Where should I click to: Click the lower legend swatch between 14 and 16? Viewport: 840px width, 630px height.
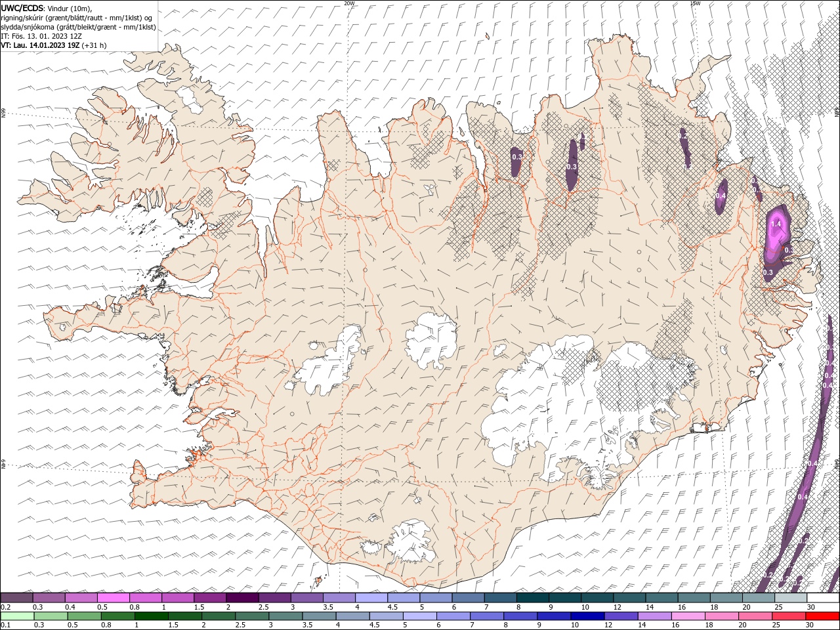pyautogui.click(x=654, y=616)
